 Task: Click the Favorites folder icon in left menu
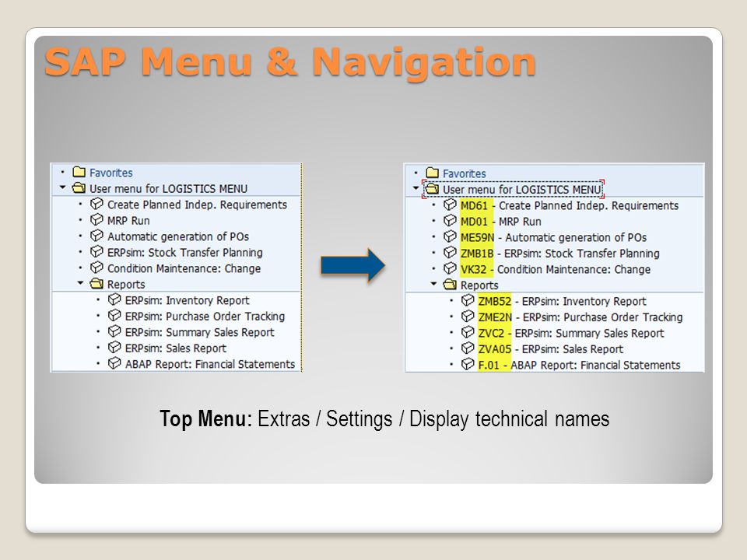point(79,172)
